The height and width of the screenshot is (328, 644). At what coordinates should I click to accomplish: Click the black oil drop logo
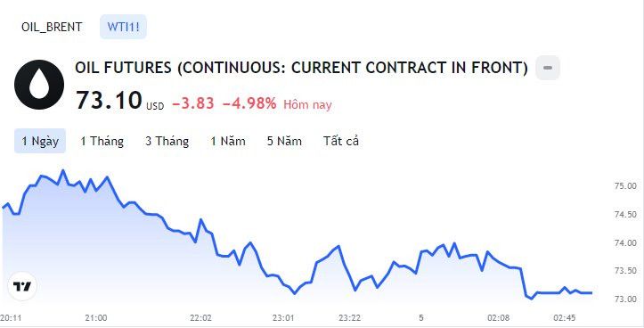pyautogui.click(x=39, y=85)
